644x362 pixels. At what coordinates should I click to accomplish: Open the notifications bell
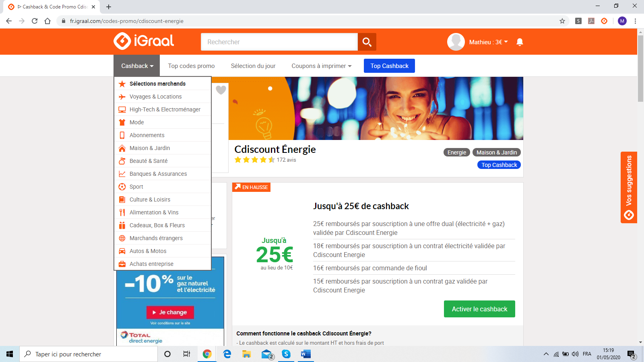520,42
